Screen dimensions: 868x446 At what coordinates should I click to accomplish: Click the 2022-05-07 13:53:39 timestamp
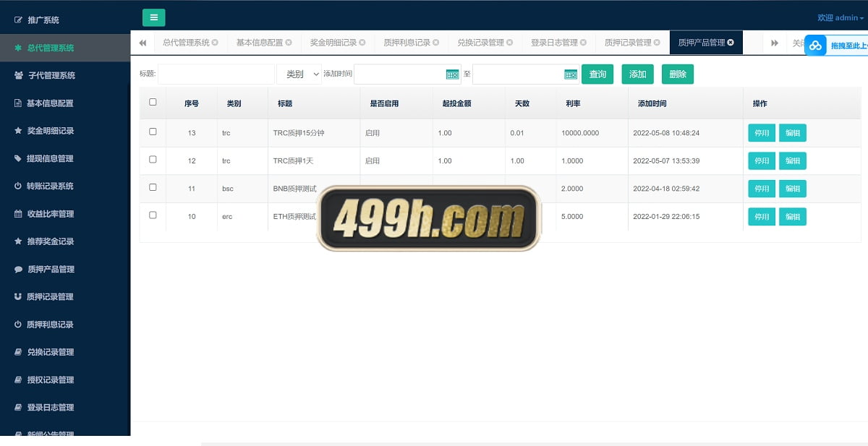tap(666, 160)
